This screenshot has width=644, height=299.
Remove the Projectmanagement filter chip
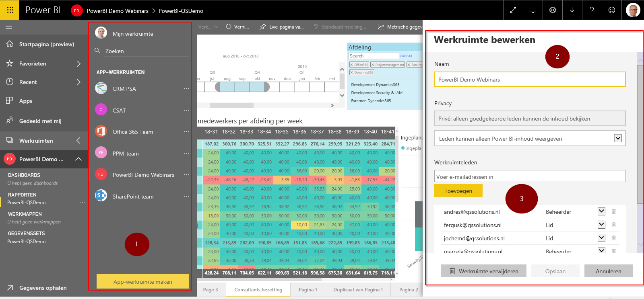pos(372,65)
